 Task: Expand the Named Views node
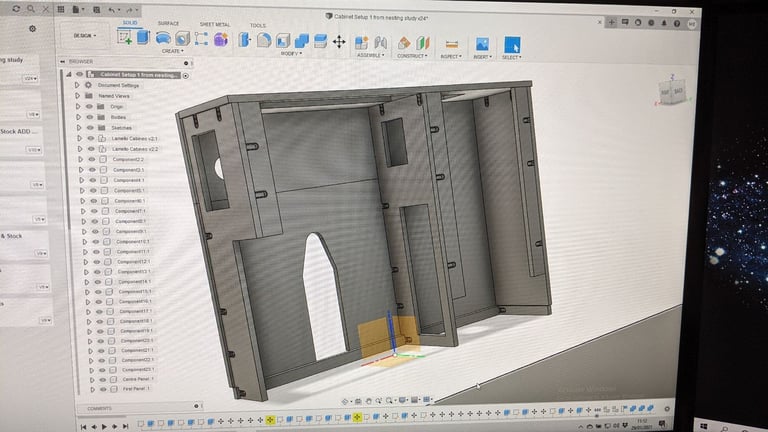[x=77, y=96]
